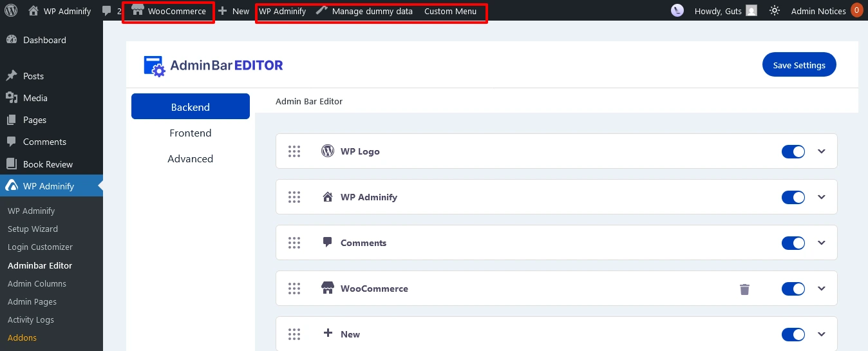Click the Posts pin icon in sidebar
This screenshot has width=868, height=351.
tap(12, 76)
